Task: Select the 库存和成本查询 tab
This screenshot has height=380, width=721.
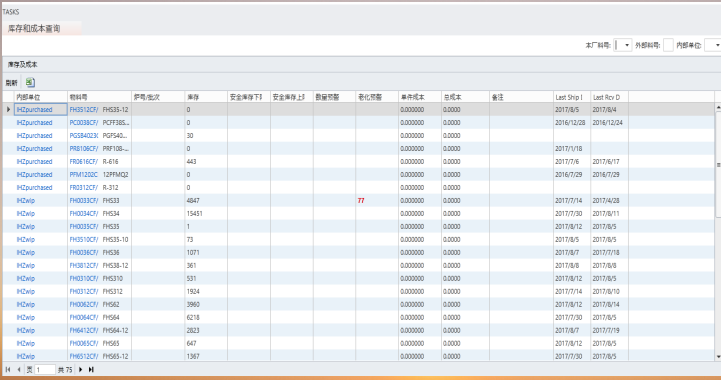Action: 34,29
